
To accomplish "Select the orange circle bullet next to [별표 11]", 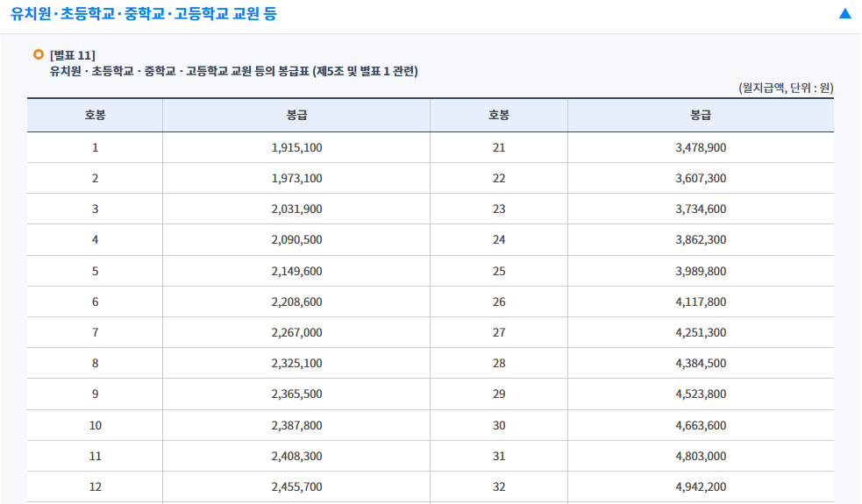I will tap(39, 54).
